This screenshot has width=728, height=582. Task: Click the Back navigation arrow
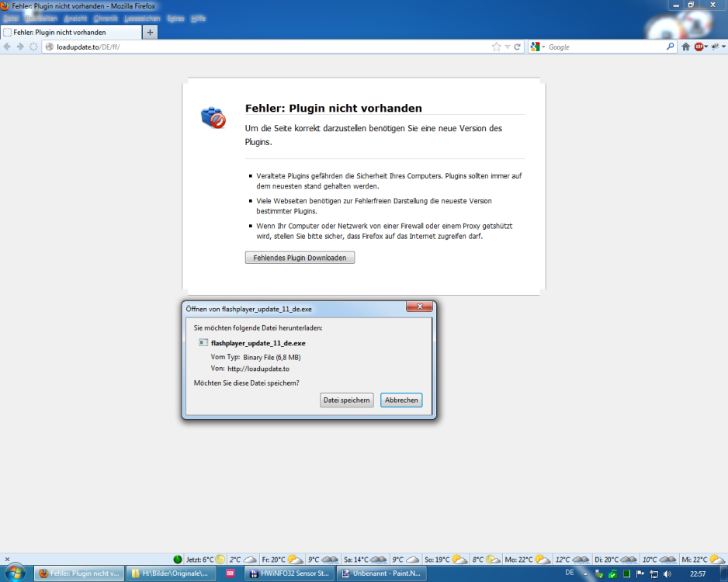click(7, 47)
